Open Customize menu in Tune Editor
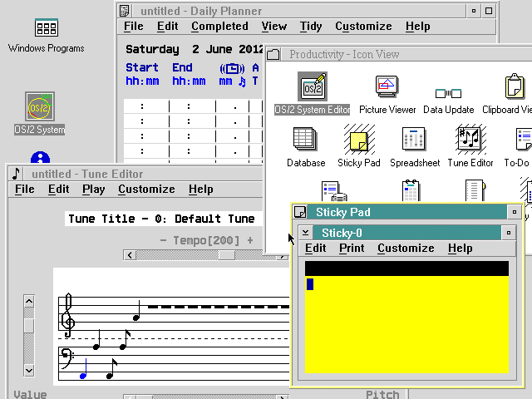532x399 pixels. point(146,190)
